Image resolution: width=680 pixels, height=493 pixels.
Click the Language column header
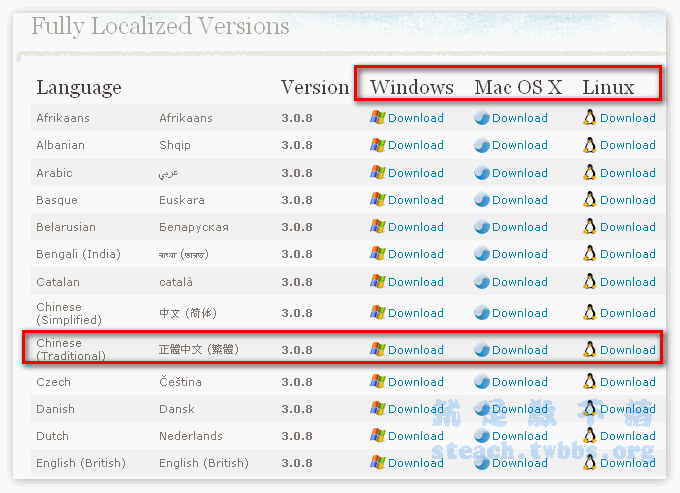pos(79,88)
